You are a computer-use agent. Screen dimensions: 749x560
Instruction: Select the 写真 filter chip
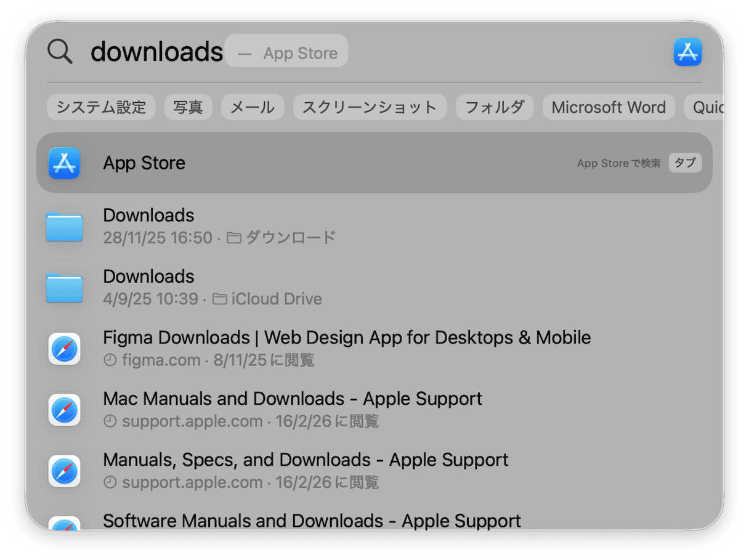(188, 107)
